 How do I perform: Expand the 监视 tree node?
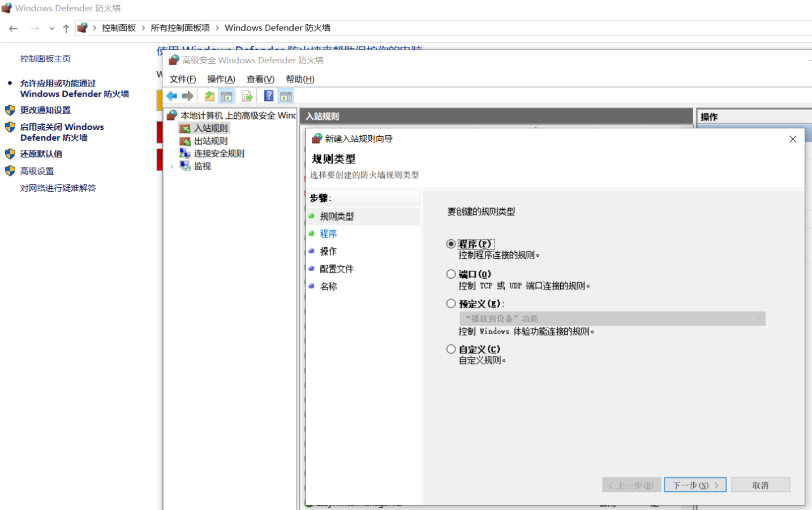point(172,166)
